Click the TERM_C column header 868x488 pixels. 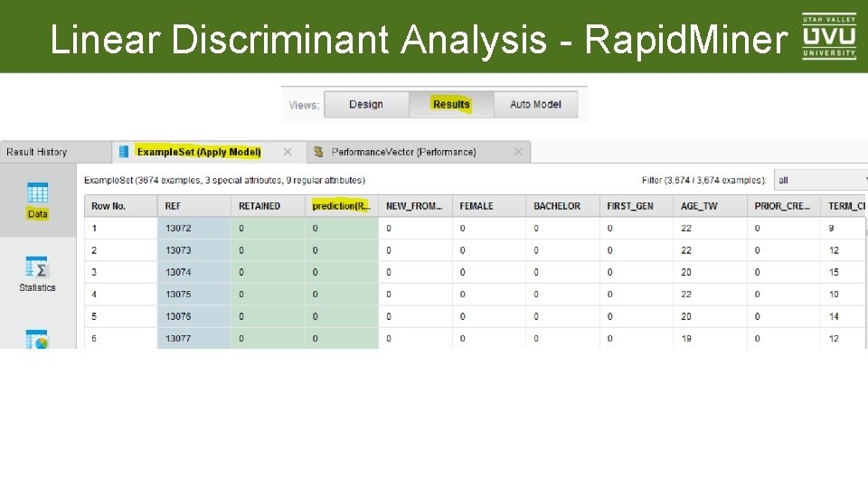pyautogui.click(x=844, y=206)
